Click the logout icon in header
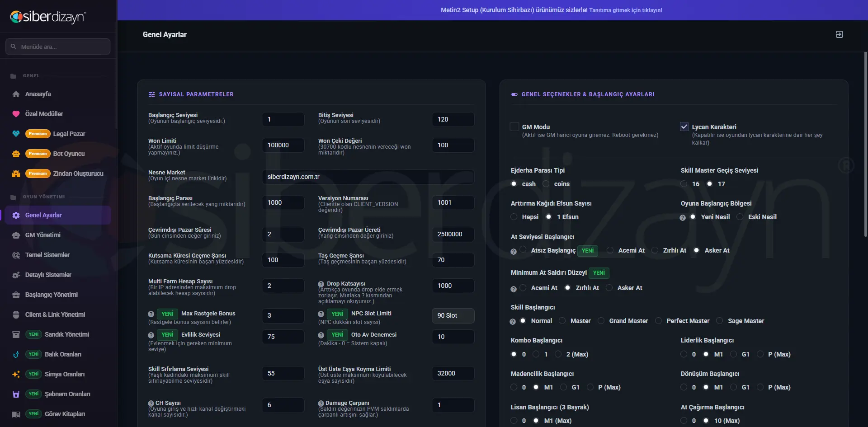 839,34
